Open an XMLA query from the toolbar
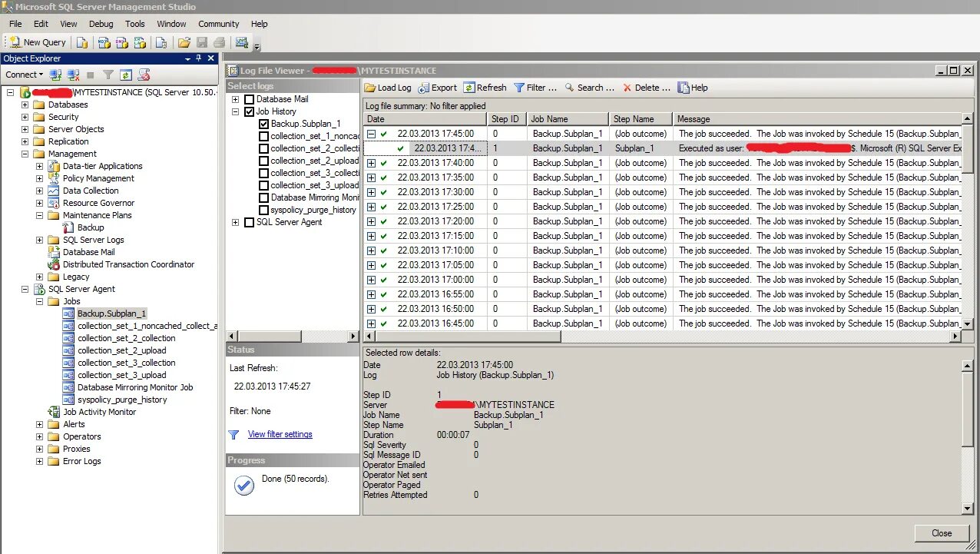 (139, 42)
